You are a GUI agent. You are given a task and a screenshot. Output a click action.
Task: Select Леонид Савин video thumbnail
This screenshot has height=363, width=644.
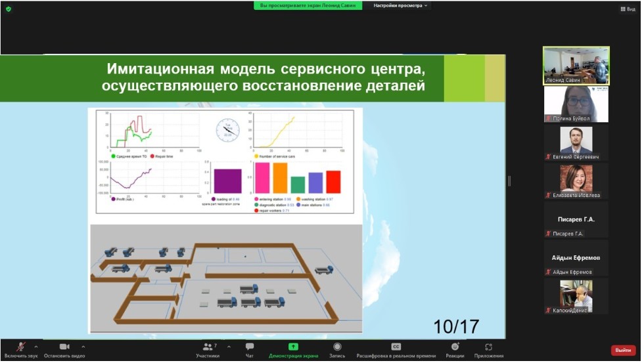click(x=576, y=65)
